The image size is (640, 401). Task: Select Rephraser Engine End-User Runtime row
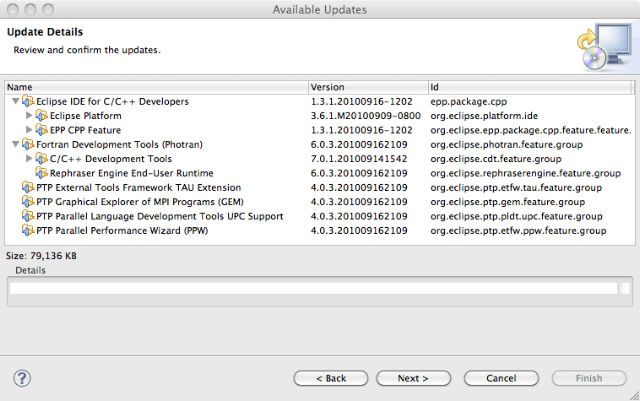click(x=320, y=173)
